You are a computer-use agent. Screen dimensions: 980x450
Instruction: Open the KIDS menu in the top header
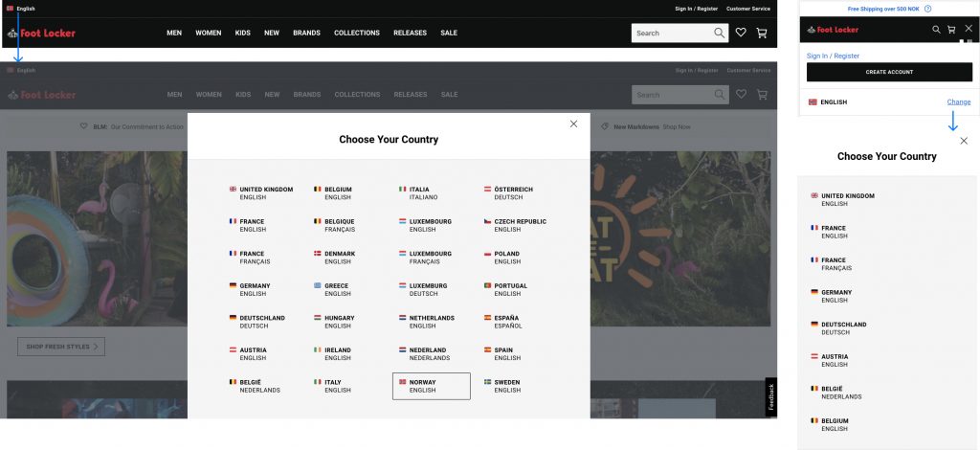click(x=242, y=34)
